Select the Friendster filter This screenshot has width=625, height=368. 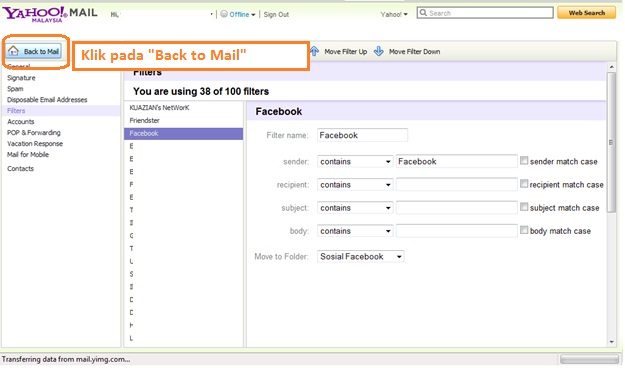click(144, 120)
